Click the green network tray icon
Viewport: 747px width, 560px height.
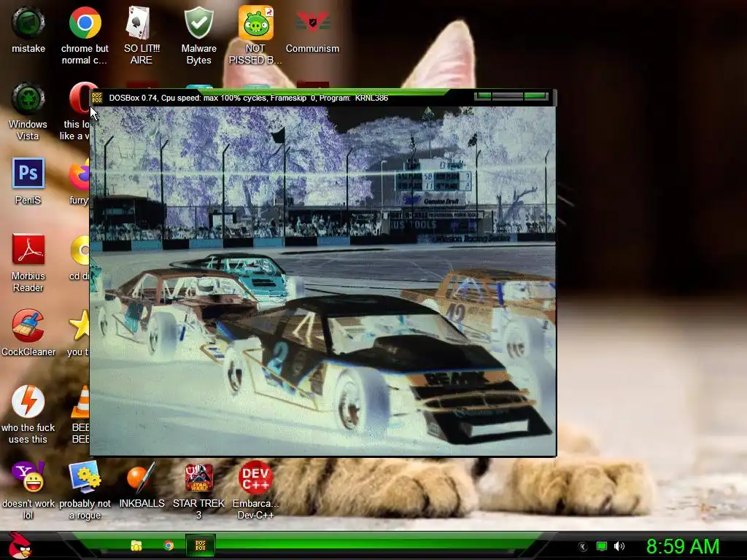pos(602,546)
